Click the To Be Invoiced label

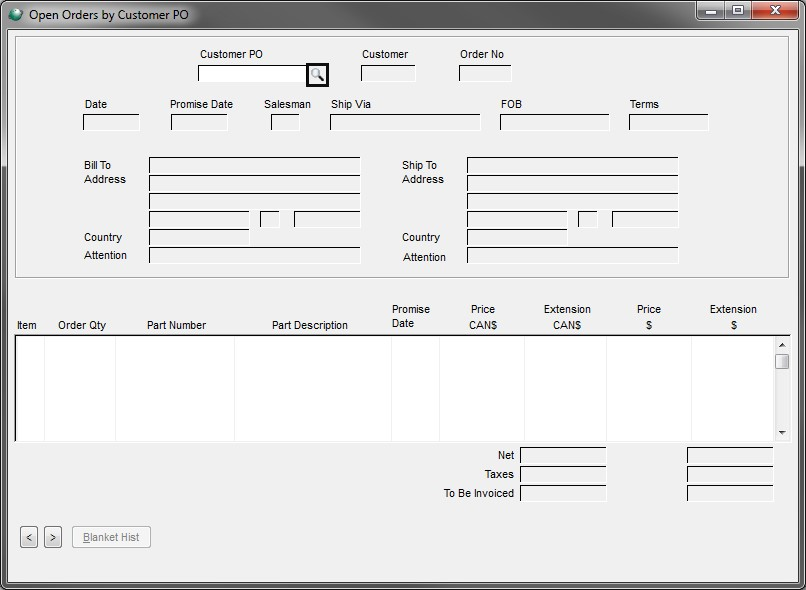pos(479,493)
